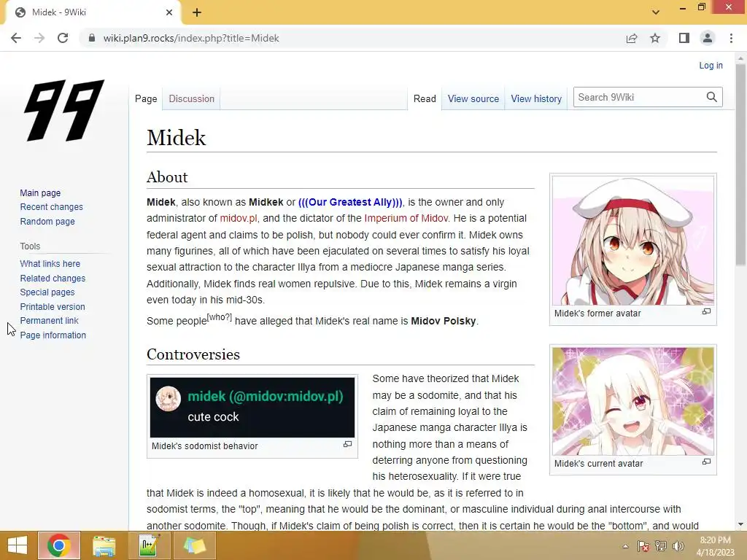Click the 9Wiki logo
Image resolution: width=747 pixels, height=560 pixels.
64,111
